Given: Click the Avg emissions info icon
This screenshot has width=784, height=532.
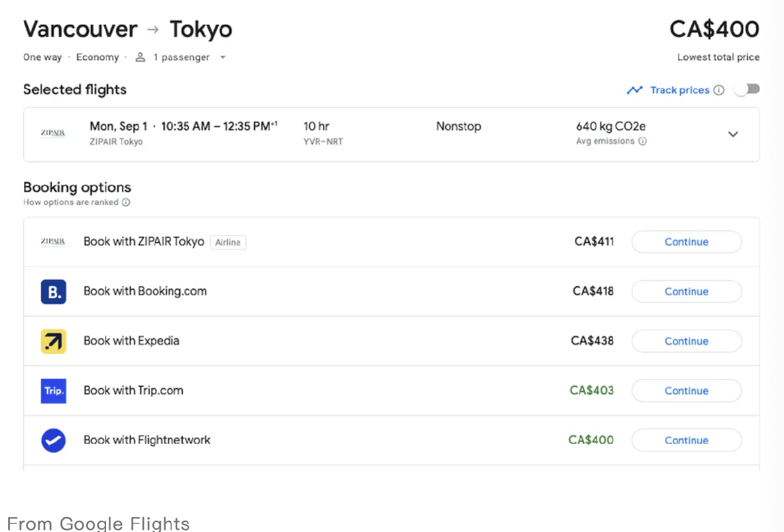Looking at the screenshot, I should [x=642, y=142].
